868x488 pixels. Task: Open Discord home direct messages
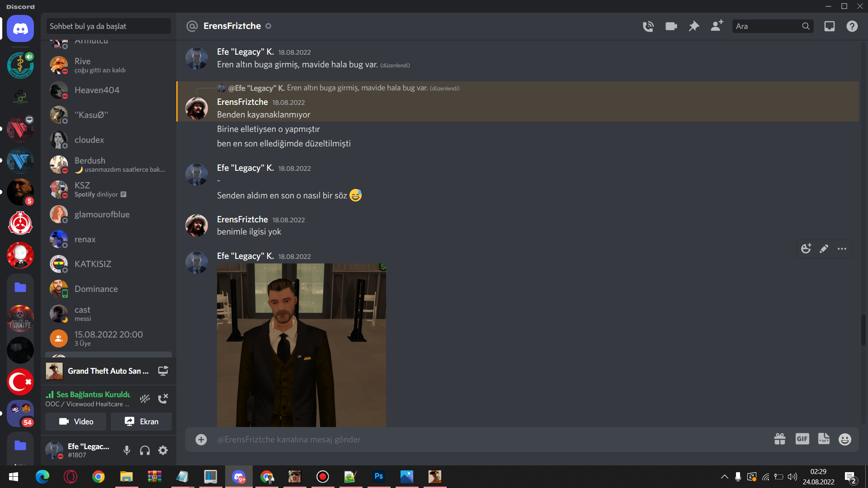(x=20, y=28)
